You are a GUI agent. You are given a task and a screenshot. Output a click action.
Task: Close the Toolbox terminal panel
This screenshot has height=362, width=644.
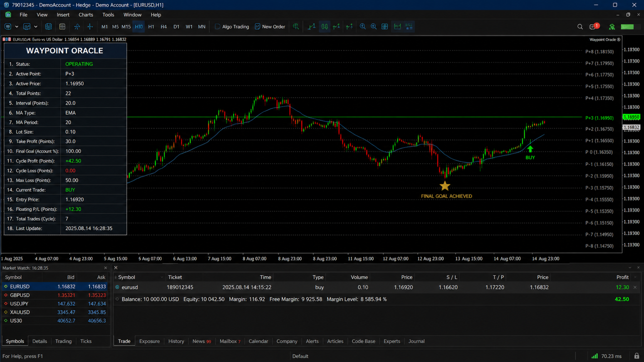[x=116, y=268]
